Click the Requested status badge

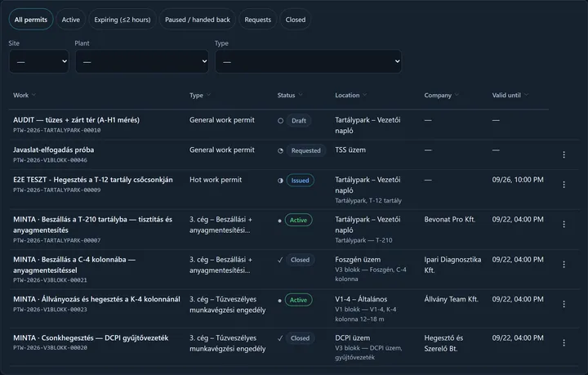tap(306, 151)
